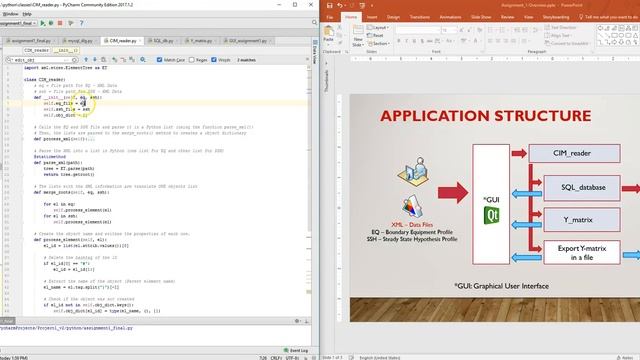Open the Event Log in PyCharm
640x360 pixels.
pyautogui.click(x=296, y=350)
